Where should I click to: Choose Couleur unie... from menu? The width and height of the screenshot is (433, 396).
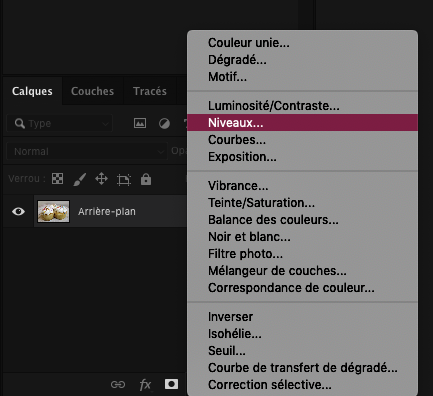(x=302, y=43)
